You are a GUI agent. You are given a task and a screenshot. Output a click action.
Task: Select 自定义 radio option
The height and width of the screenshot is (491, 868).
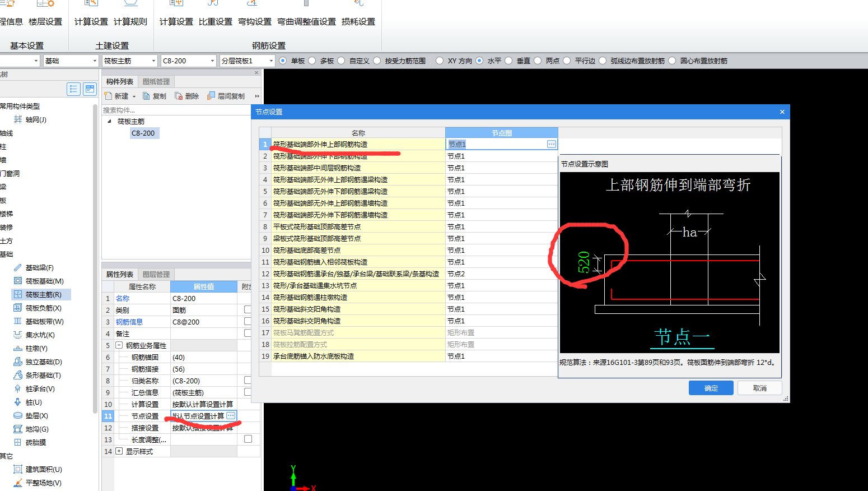pos(341,61)
